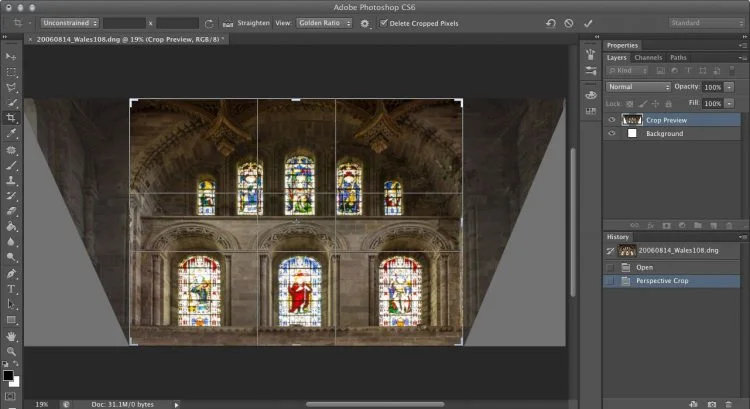Open the crop options gear
Image resolution: width=750 pixels, height=409 pixels.
click(364, 23)
